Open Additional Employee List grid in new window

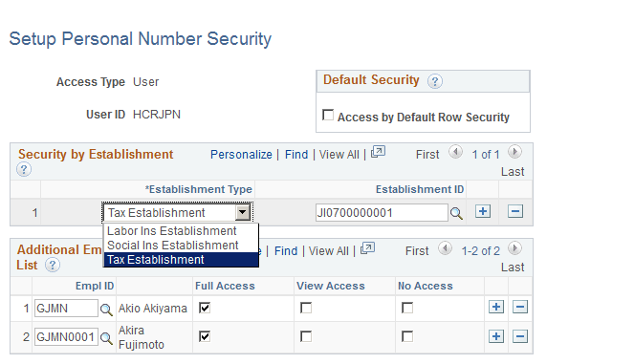click(x=367, y=248)
